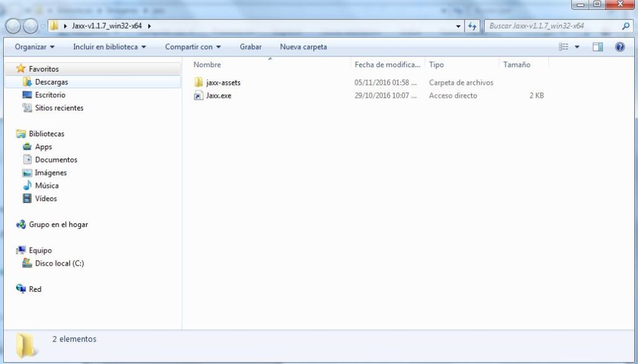Click the Back navigation arrow button
Screen dimensions: 638x364
pyautogui.click(x=13, y=26)
